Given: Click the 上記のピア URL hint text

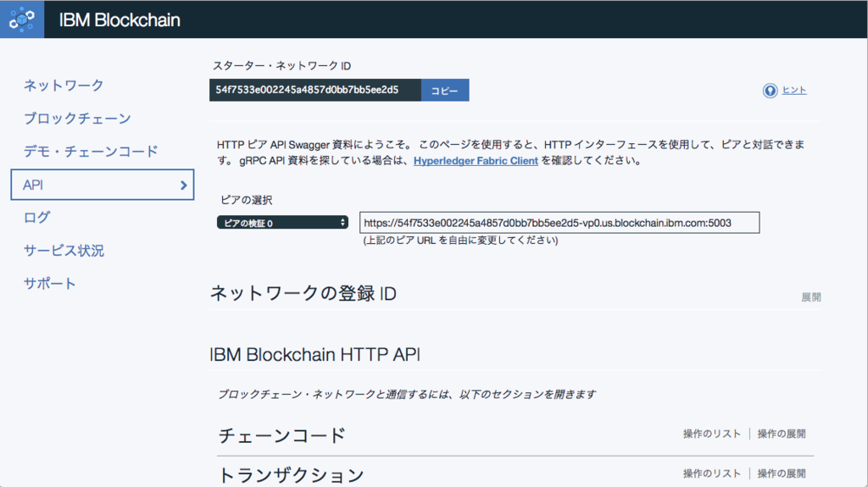Looking at the screenshot, I should pos(460,241).
